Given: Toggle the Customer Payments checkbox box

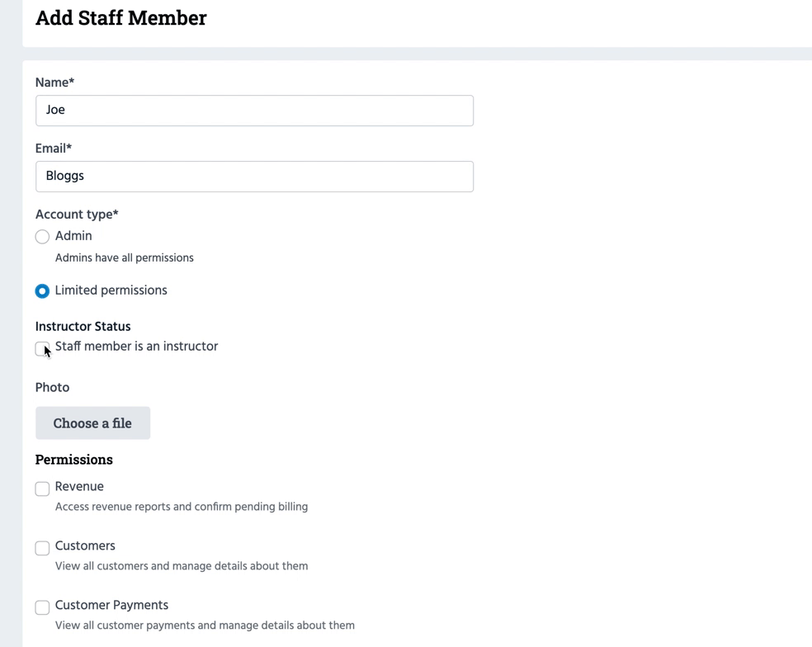Looking at the screenshot, I should coord(42,607).
